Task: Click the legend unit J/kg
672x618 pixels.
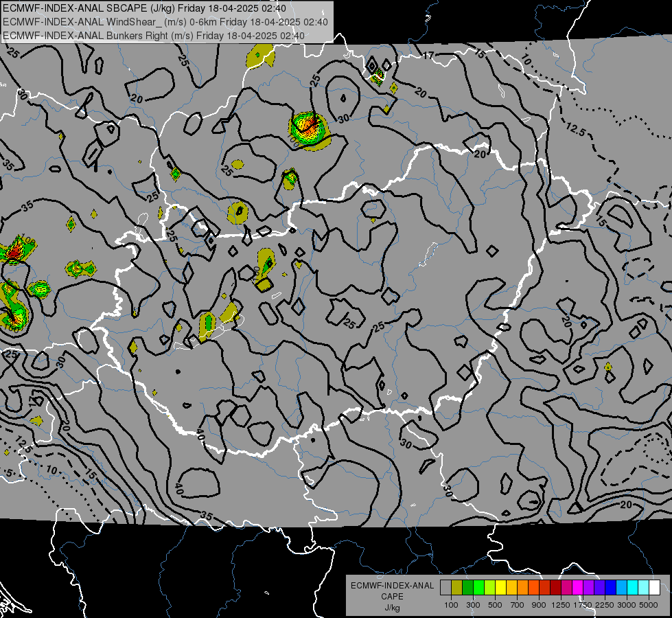Action: click(392, 608)
